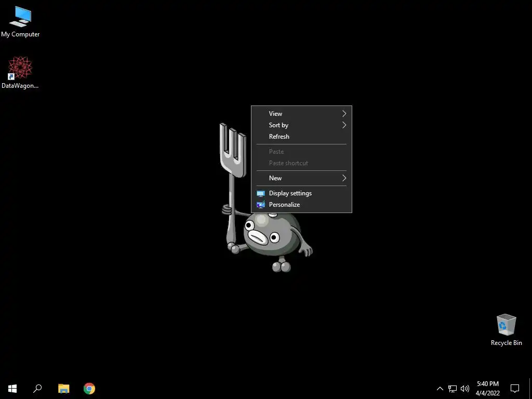Open the Windows Start menu
Image resolution: width=532 pixels, height=399 pixels.
coord(12,389)
